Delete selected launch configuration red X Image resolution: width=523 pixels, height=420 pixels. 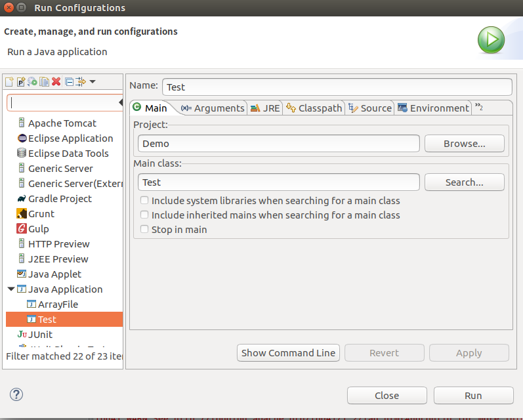[x=56, y=81]
